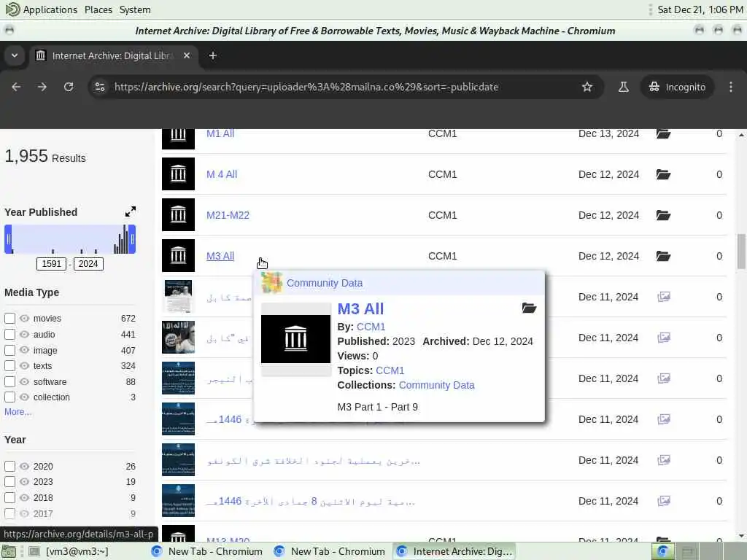Switch to first New Tab - Chromium window
747x560 pixels.
(x=206, y=551)
